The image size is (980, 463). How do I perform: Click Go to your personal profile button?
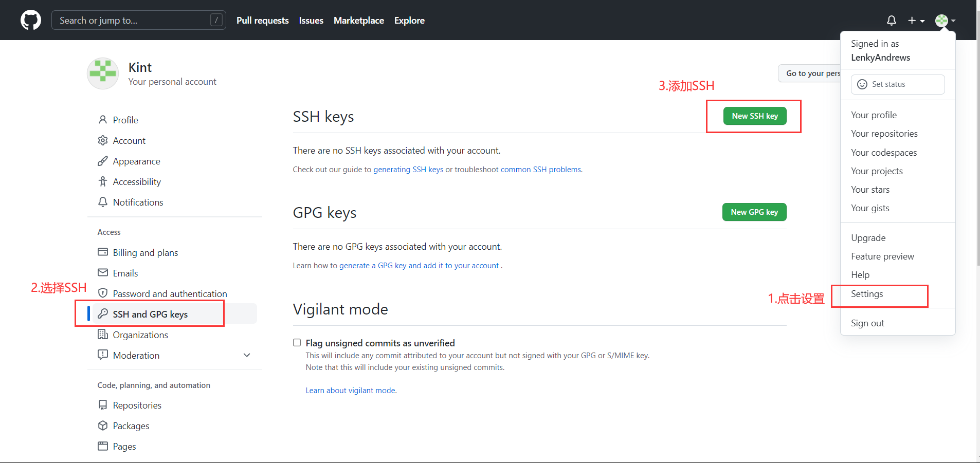(x=809, y=73)
